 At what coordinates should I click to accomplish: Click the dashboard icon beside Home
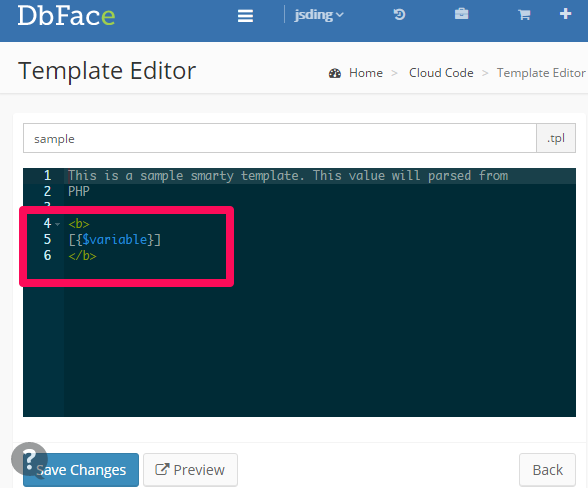coord(335,73)
